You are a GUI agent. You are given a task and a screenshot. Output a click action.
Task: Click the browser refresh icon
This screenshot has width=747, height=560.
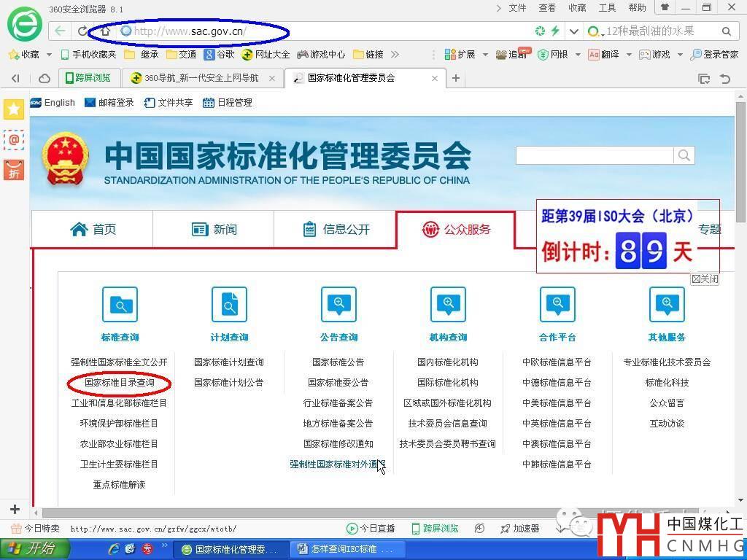[83, 31]
